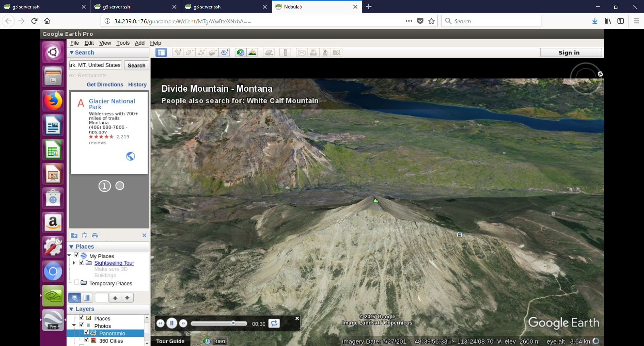The image size is (644, 346).
Task: Click the printer icon below search results
Action: 95,236
